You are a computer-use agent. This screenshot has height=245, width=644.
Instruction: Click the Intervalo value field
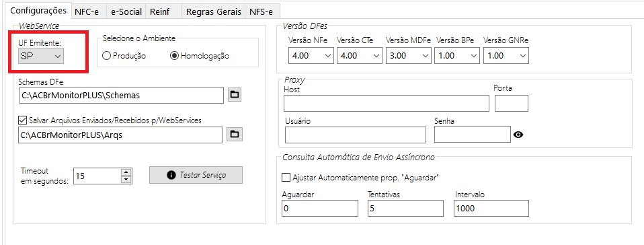coord(491,209)
